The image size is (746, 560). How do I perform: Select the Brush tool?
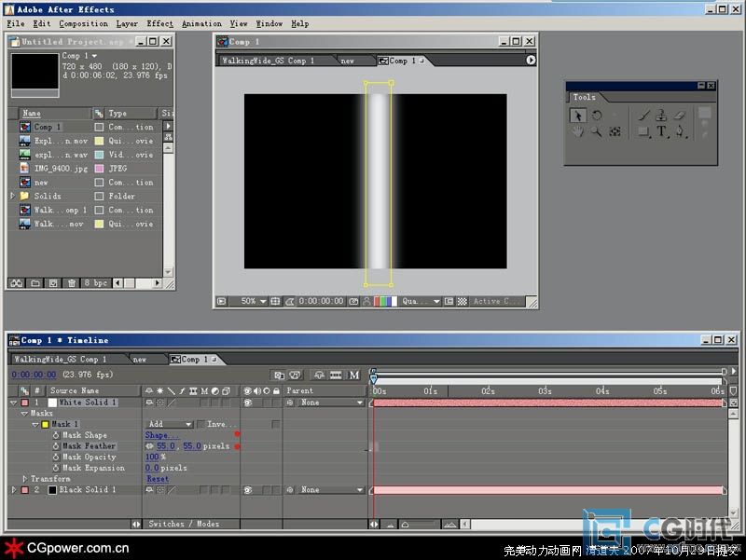coord(643,116)
